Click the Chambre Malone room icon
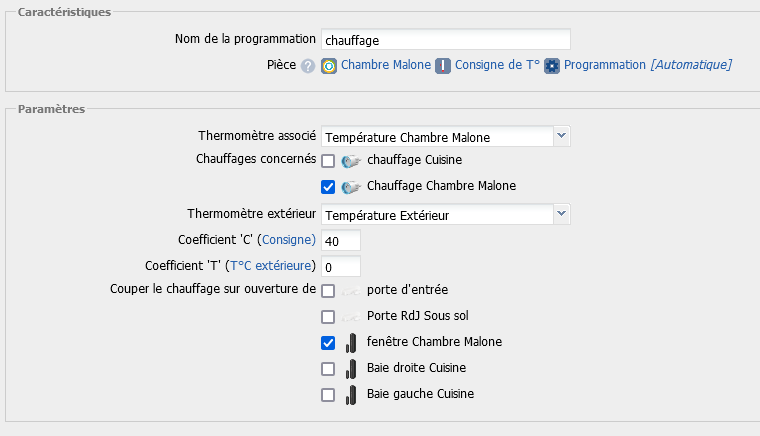 pyautogui.click(x=329, y=66)
